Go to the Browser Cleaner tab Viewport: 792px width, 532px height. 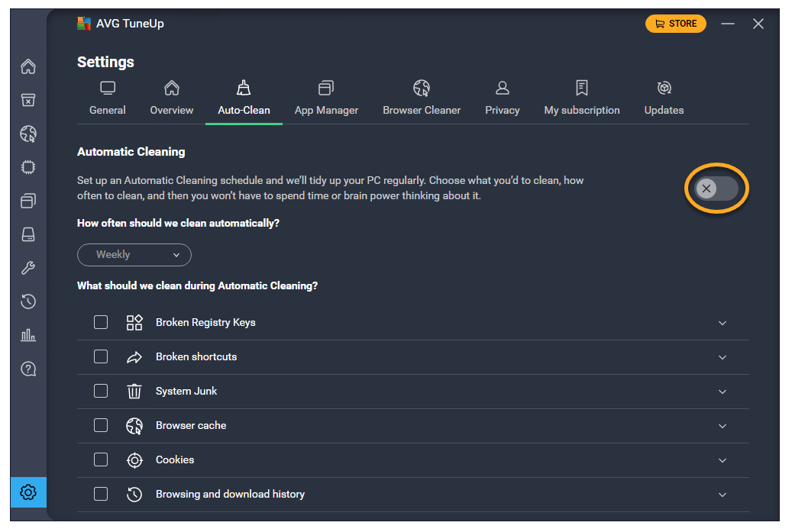pos(422,99)
